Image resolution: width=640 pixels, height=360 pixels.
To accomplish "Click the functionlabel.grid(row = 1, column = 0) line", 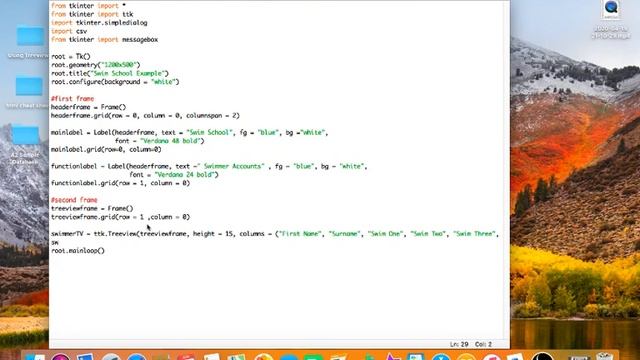I will 120,183.
